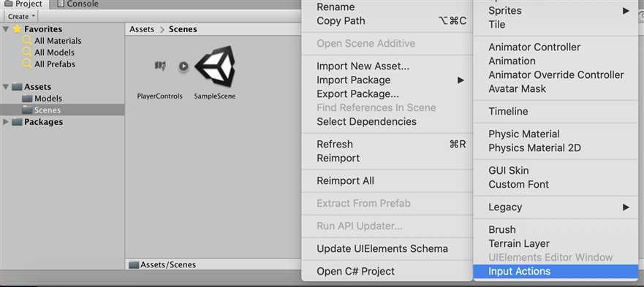Collapse the Assets folder triangle

[6, 87]
